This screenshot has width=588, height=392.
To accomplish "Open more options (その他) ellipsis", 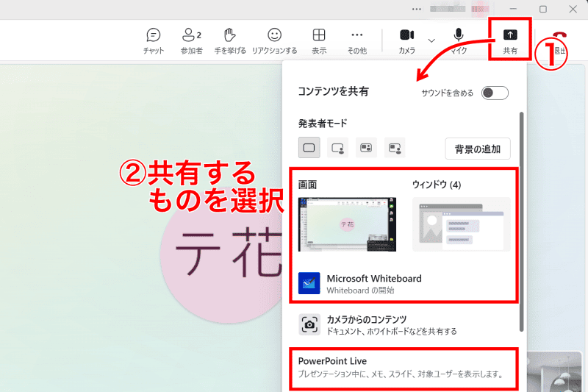I will click(x=356, y=40).
